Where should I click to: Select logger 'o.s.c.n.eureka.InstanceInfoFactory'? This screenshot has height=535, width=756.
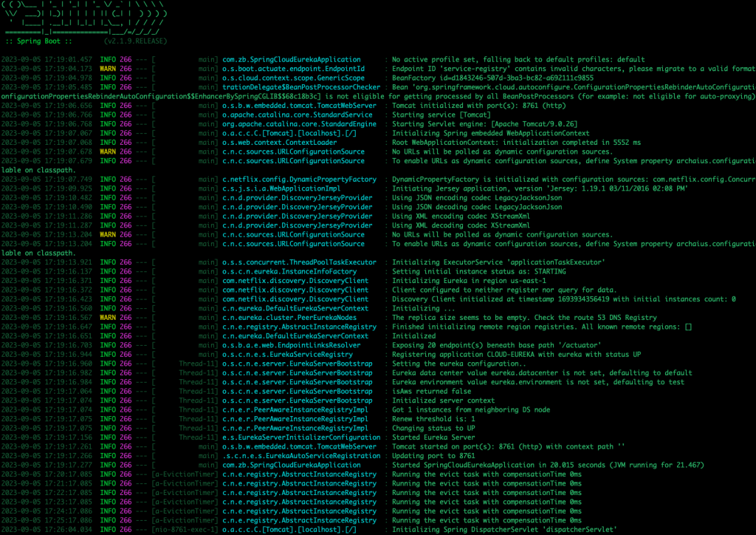[289, 271]
